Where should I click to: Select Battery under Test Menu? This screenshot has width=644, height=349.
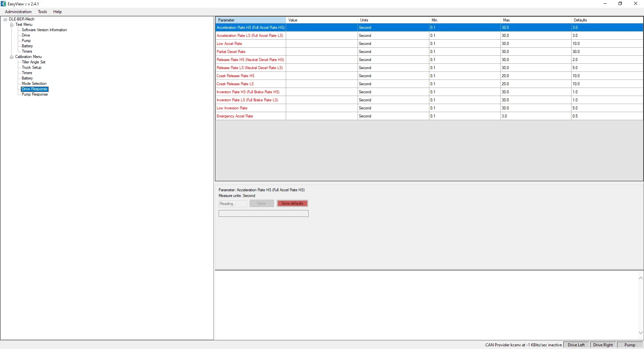(x=27, y=46)
